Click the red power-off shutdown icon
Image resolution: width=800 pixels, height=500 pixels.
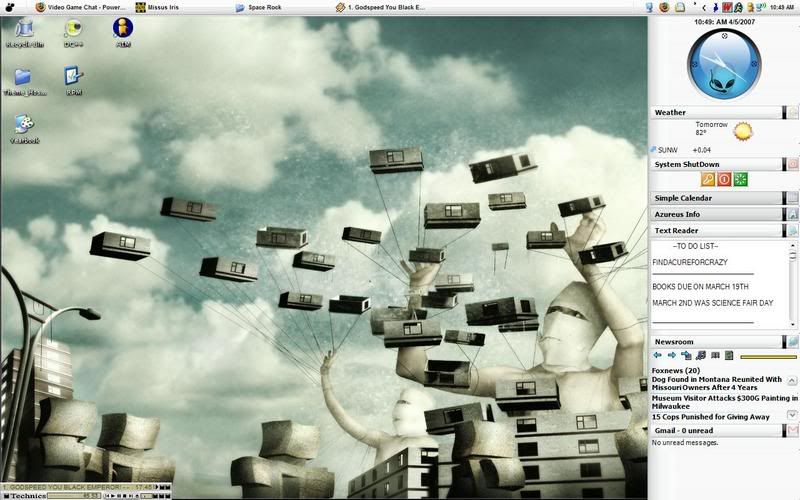[x=724, y=179]
